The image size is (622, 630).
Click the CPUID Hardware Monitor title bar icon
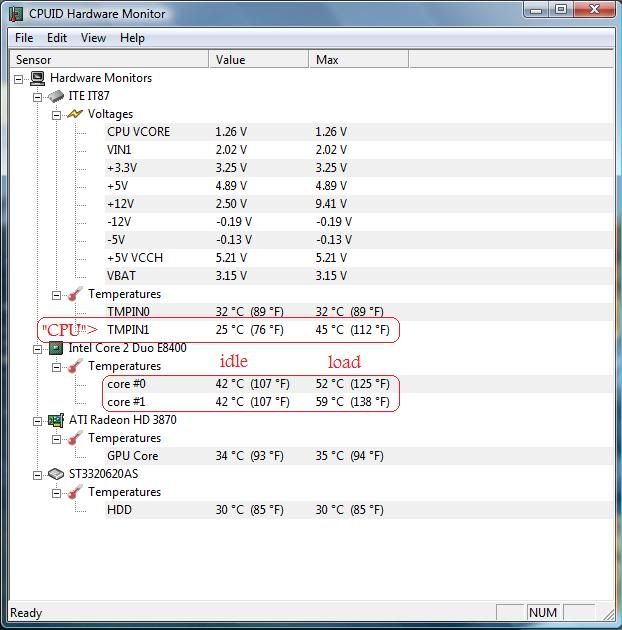point(16,14)
